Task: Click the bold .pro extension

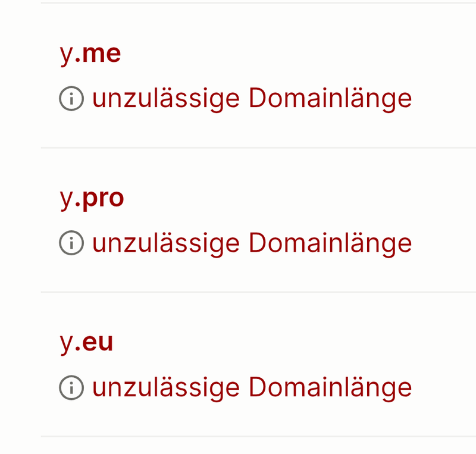Action: coord(100,198)
